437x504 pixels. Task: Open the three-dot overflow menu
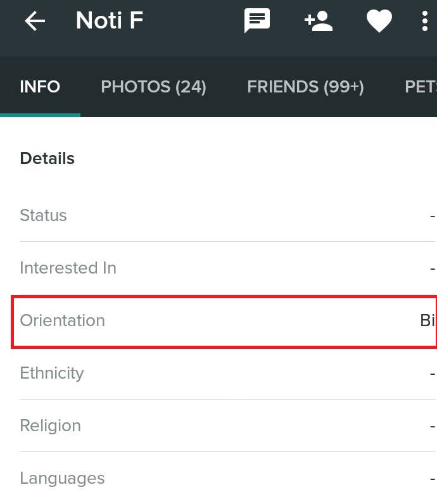(425, 21)
